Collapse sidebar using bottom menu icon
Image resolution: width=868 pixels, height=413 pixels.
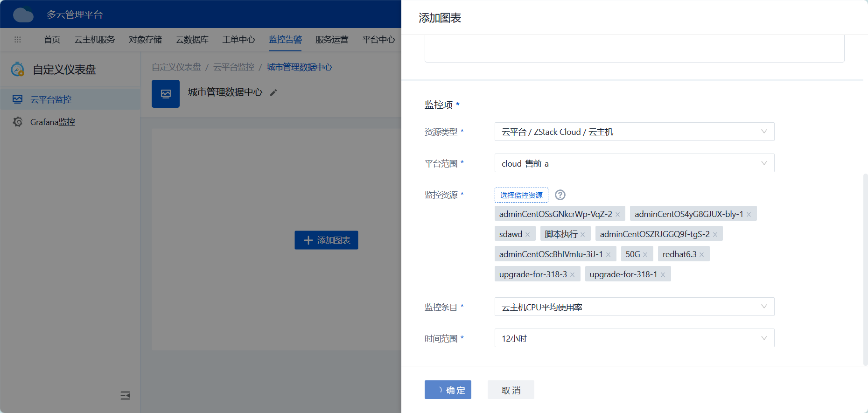click(x=125, y=396)
